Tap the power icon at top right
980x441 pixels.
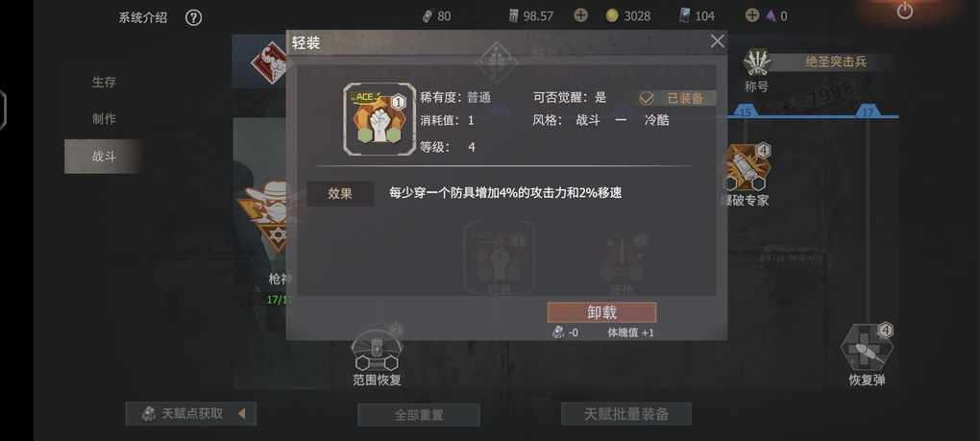[x=904, y=11]
